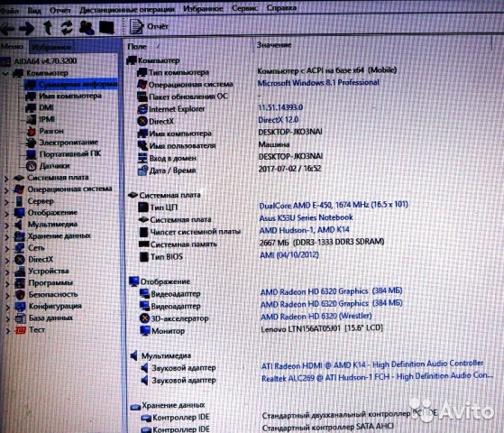Expand the Тест tree node

tap(7, 330)
